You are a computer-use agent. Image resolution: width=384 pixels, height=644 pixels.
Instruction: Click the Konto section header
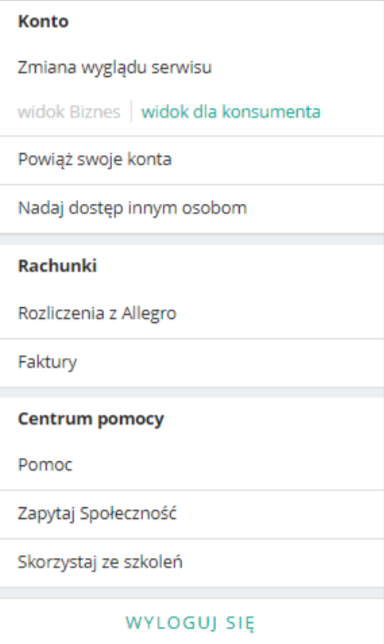click(43, 21)
